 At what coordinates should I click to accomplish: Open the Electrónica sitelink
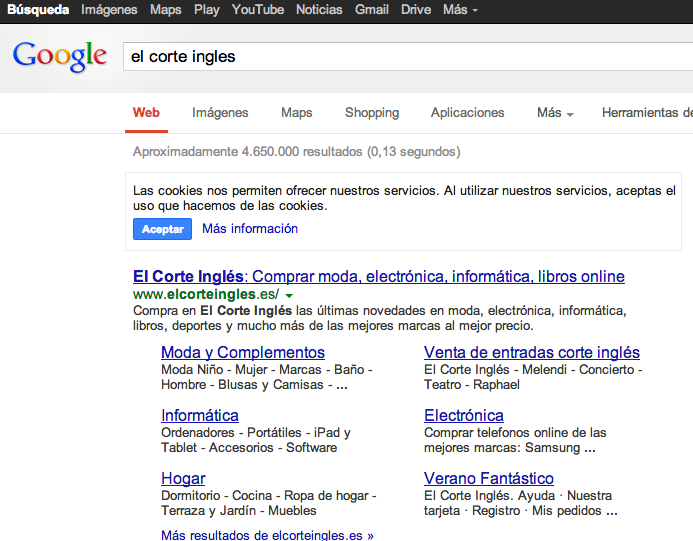pyautogui.click(x=464, y=416)
